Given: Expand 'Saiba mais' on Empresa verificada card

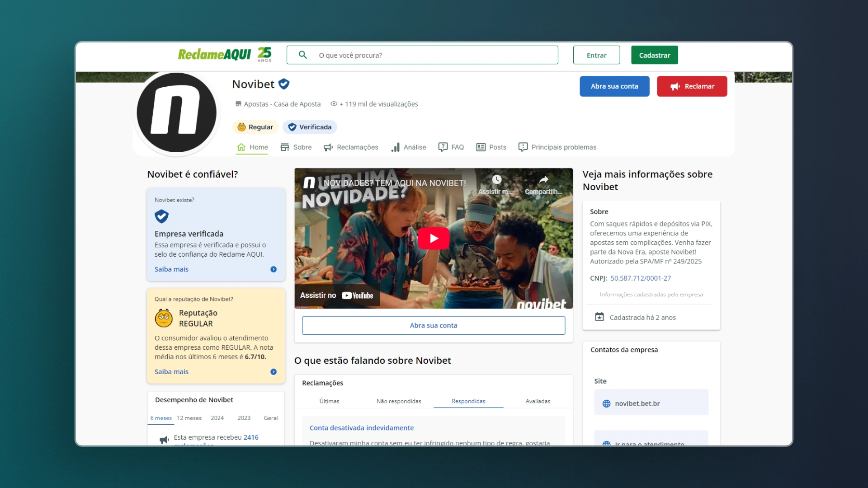Looking at the screenshot, I should (x=171, y=269).
